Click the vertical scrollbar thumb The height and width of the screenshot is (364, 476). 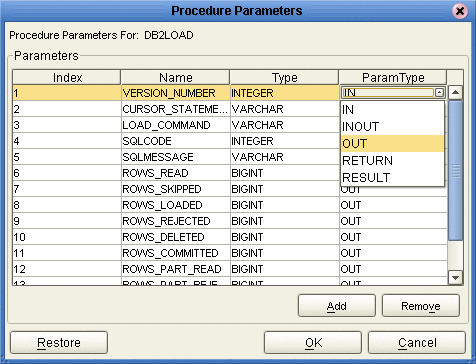[x=455, y=170]
